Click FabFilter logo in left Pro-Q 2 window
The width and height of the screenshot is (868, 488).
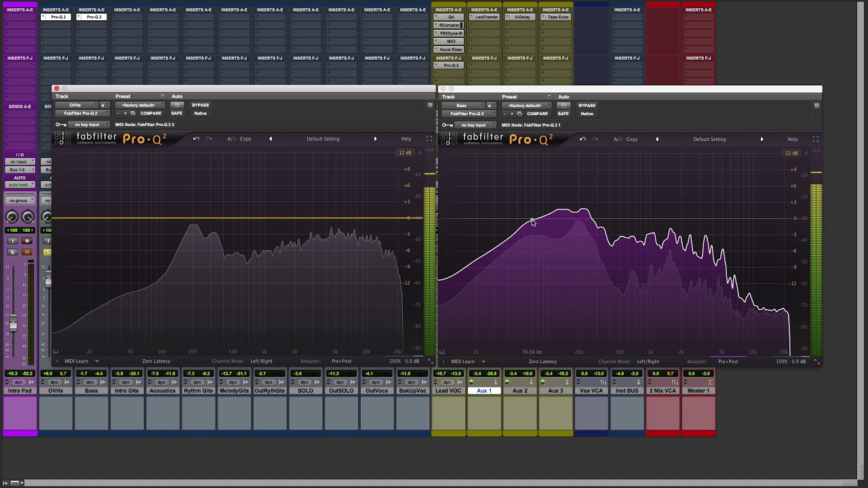tap(63, 138)
